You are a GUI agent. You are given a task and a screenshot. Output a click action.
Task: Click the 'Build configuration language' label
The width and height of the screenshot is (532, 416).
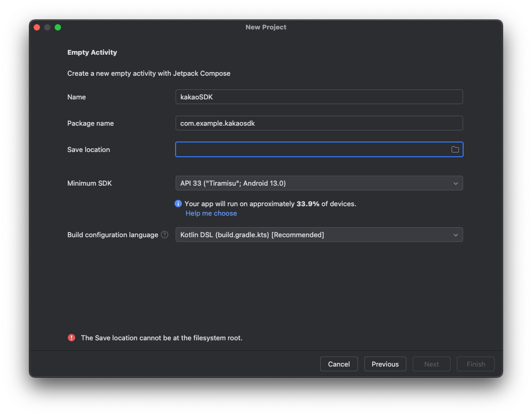coord(112,235)
